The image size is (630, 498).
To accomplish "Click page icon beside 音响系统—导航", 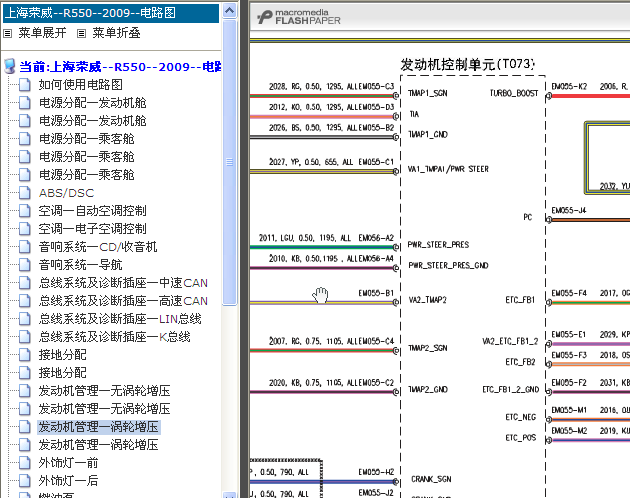I will [25, 265].
